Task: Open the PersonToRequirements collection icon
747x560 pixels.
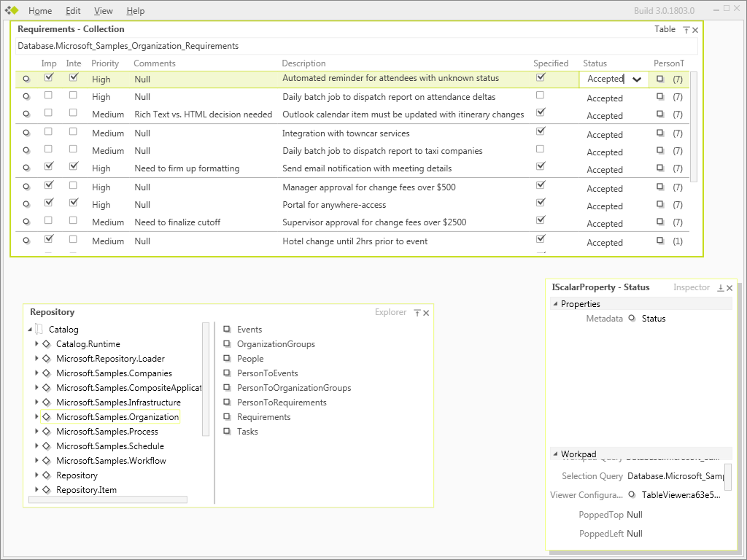Action: tap(228, 402)
